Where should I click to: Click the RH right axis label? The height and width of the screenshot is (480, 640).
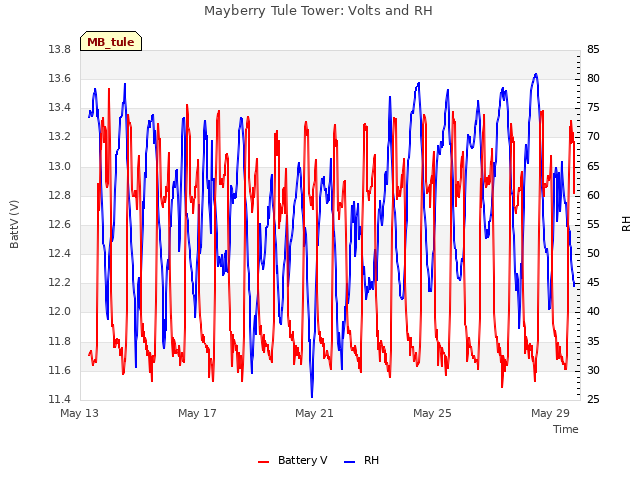pos(626,224)
